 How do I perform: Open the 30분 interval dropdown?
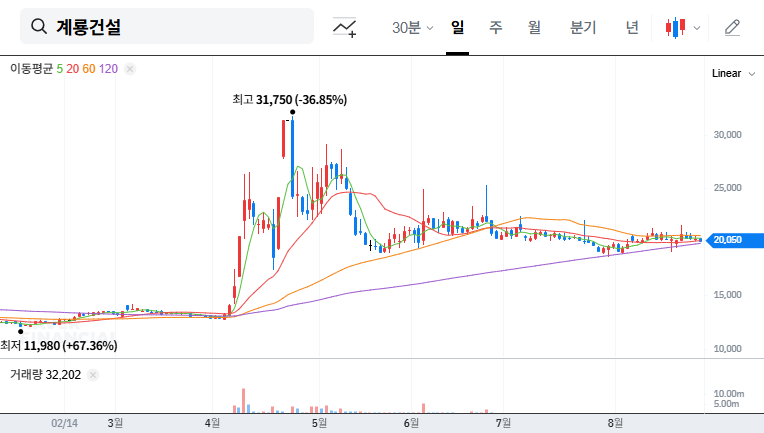click(x=412, y=27)
